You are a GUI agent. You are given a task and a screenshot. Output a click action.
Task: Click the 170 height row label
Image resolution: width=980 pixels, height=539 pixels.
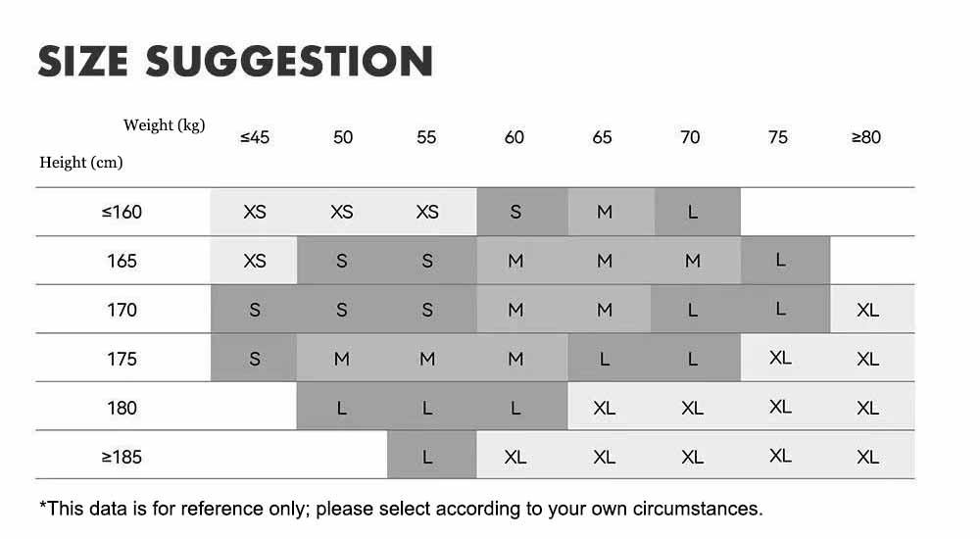point(122,310)
